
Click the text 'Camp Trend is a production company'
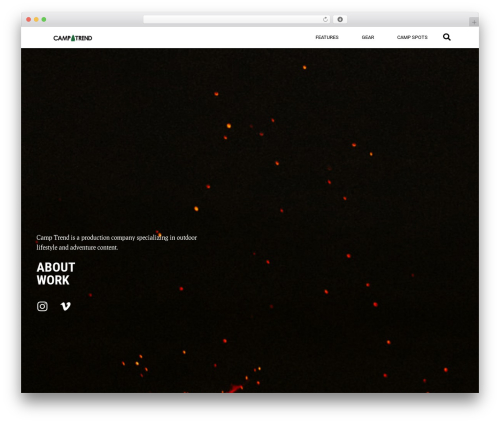(x=86, y=238)
